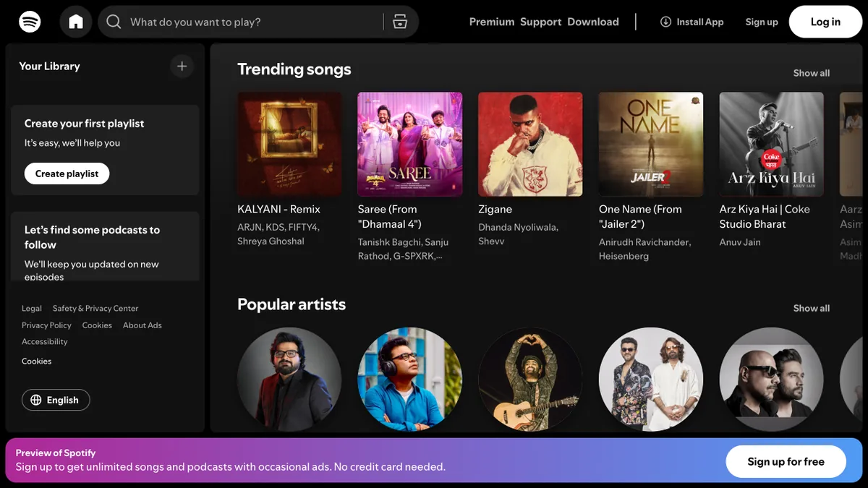Click the Install App download icon
Image resolution: width=868 pixels, height=488 pixels.
tap(665, 22)
